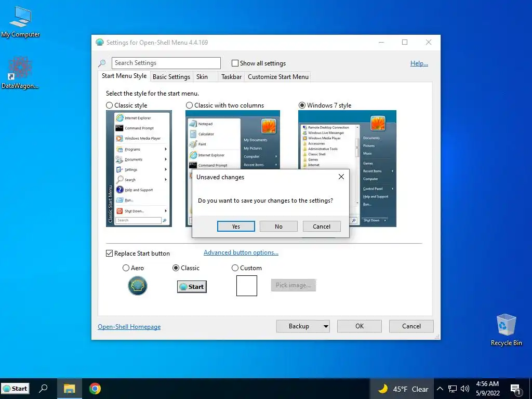Switch to the Basic Settings tab
Screen dimensions: 532x399
click(171, 77)
